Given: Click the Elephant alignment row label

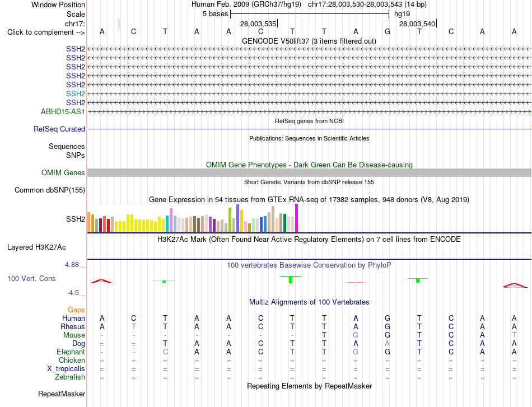Looking at the screenshot, I should [71, 352].
